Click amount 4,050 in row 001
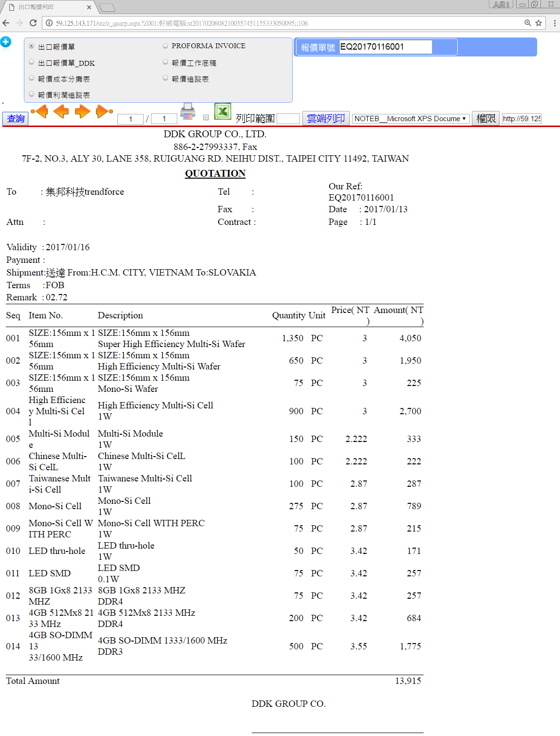This screenshot has width=560, height=736. point(411,338)
